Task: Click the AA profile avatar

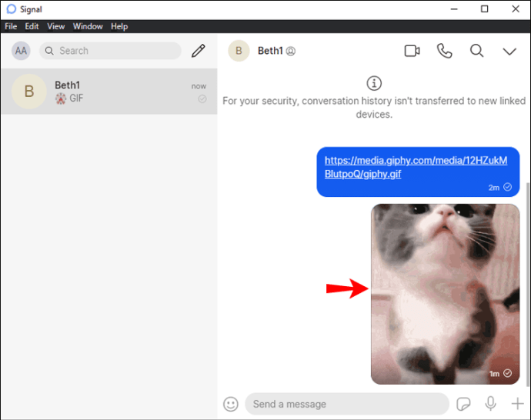Action: pyautogui.click(x=21, y=51)
